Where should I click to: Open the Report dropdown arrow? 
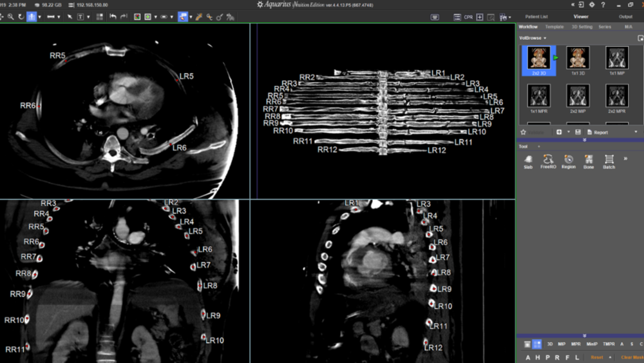click(636, 132)
